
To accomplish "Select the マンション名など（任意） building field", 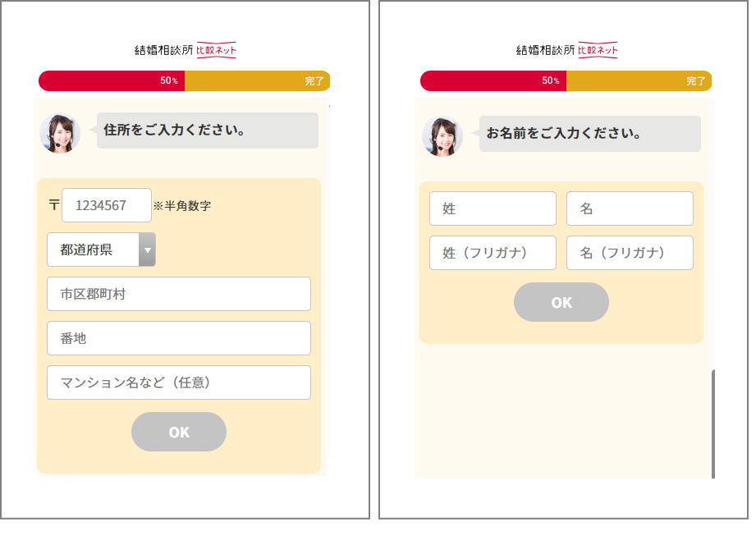I will click(179, 383).
